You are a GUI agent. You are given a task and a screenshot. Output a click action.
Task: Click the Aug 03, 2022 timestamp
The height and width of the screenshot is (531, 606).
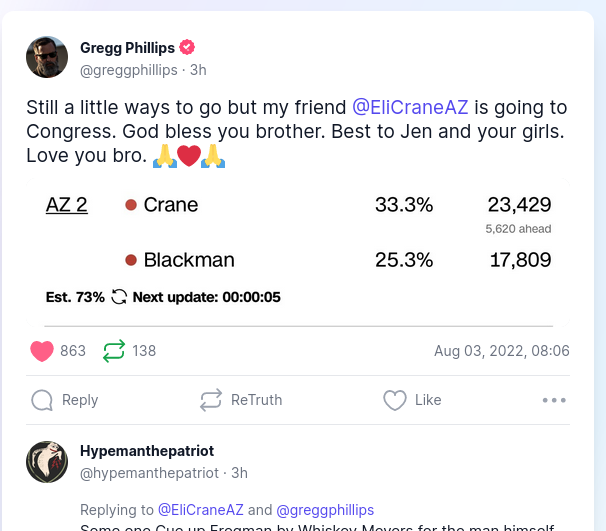tap(502, 351)
